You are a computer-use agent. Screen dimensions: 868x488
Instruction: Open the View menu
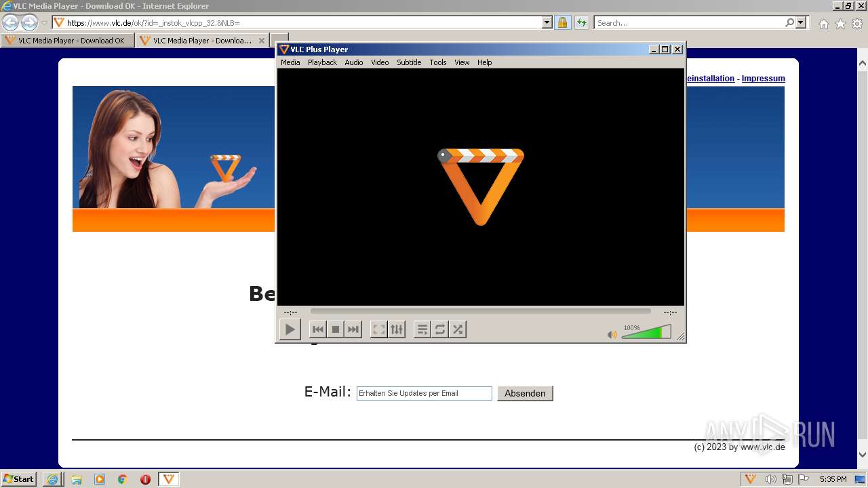462,62
